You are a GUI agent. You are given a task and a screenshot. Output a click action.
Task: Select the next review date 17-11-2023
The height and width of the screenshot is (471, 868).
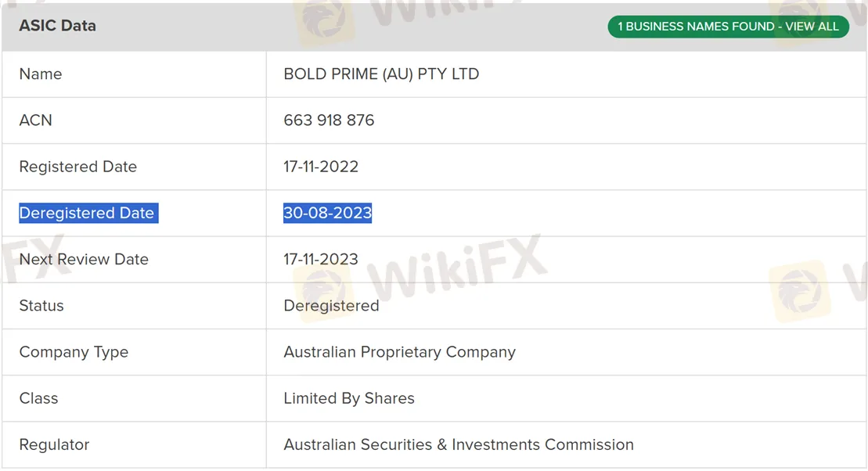pos(321,259)
